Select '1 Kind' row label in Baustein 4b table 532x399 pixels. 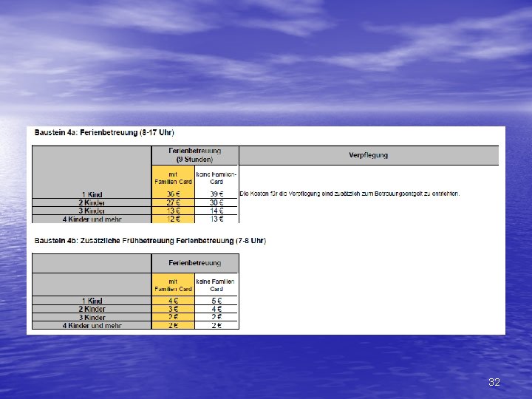(x=92, y=301)
